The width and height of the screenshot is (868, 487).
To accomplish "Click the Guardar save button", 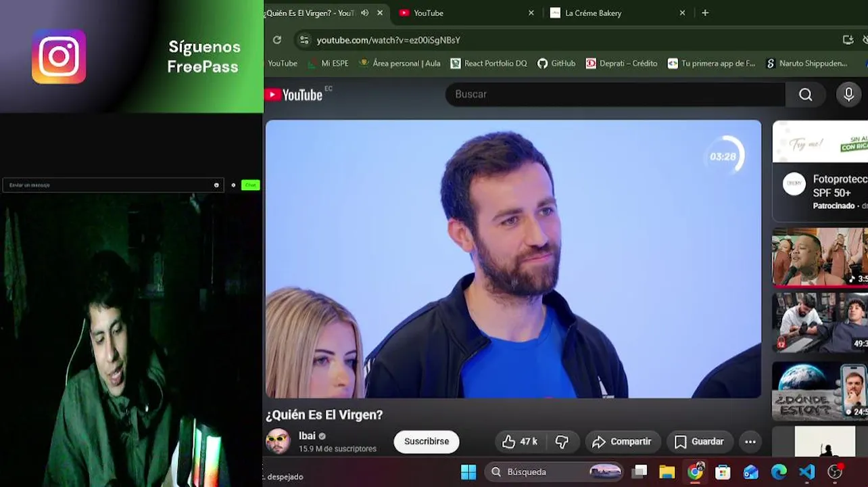I will [x=700, y=442].
